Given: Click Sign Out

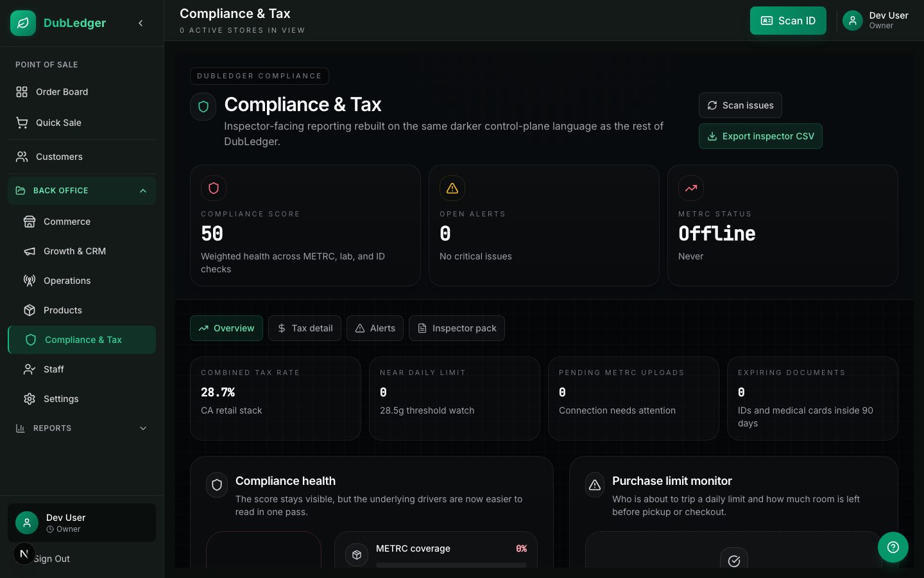Looking at the screenshot, I should pos(52,559).
